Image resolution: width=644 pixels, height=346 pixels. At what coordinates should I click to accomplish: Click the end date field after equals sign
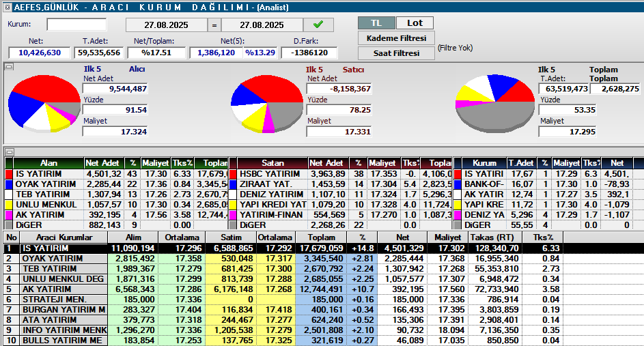[262, 25]
